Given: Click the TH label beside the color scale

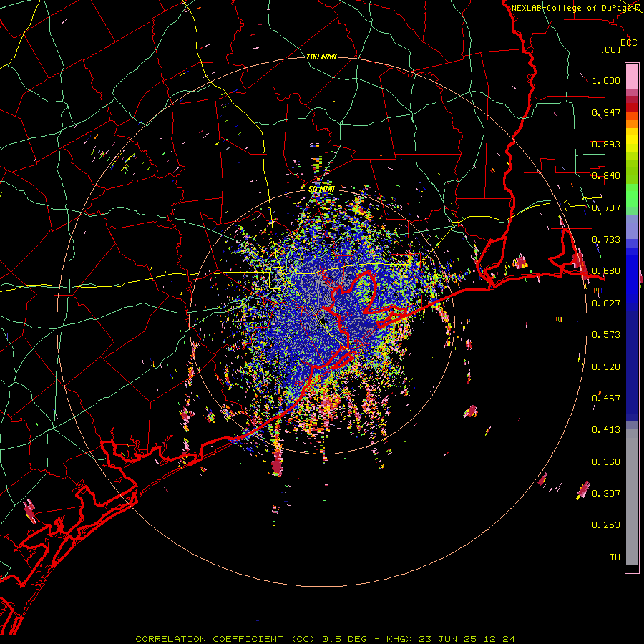Looking at the screenshot, I should pyautogui.click(x=615, y=557).
